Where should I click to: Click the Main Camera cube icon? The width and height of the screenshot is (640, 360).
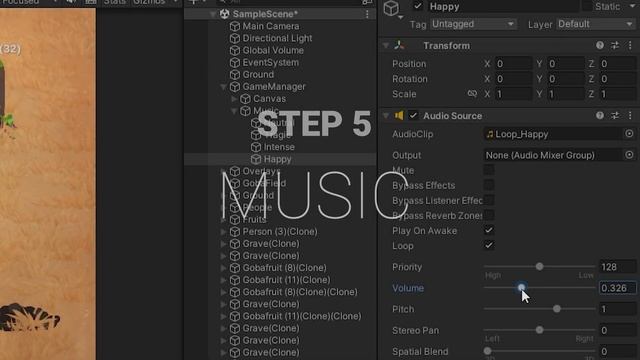coord(235,26)
